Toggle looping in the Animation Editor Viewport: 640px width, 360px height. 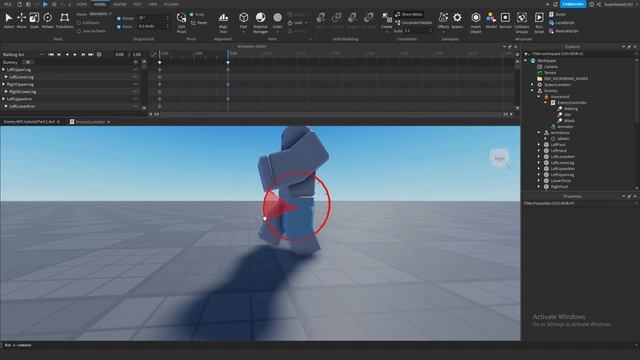[99, 54]
